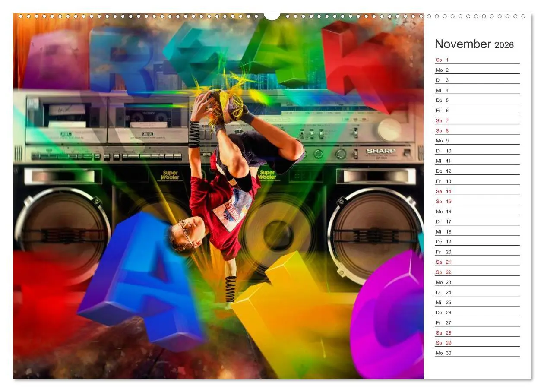Click the right Super Woofer label
Image resolution: width=544 pixels, height=392 pixels.
point(267,175)
